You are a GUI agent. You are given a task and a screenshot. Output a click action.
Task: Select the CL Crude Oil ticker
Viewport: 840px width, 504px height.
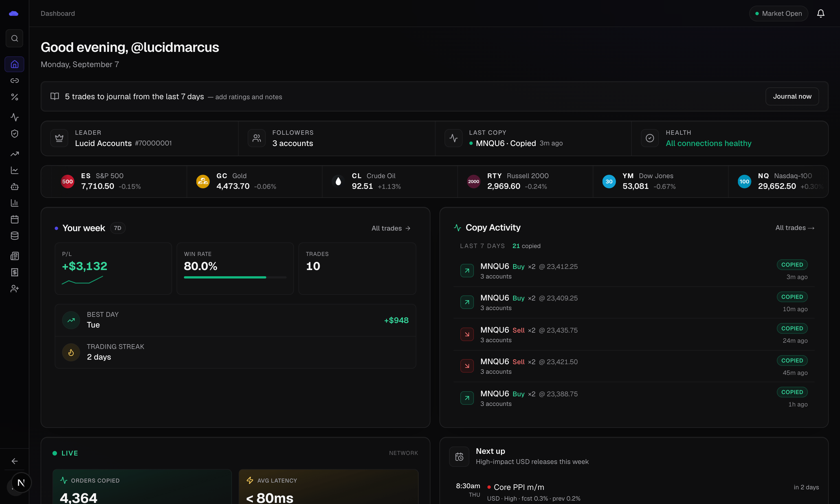(x=390, y=181)
